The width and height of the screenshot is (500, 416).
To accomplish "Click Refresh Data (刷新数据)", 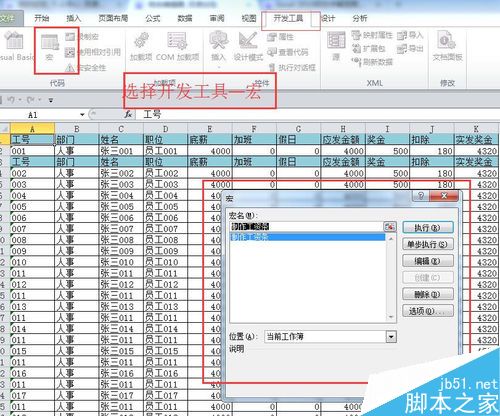I will point(372,62).
